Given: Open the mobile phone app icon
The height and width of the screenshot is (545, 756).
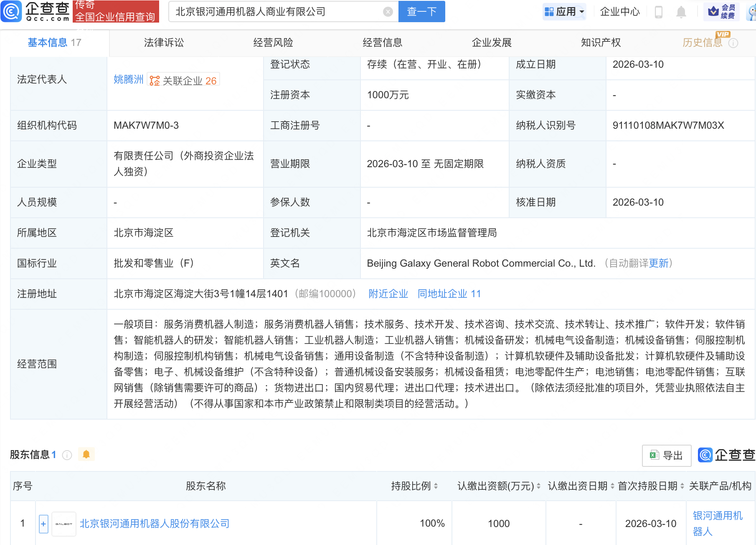Looking at the screenshot, I should point(659,12).
